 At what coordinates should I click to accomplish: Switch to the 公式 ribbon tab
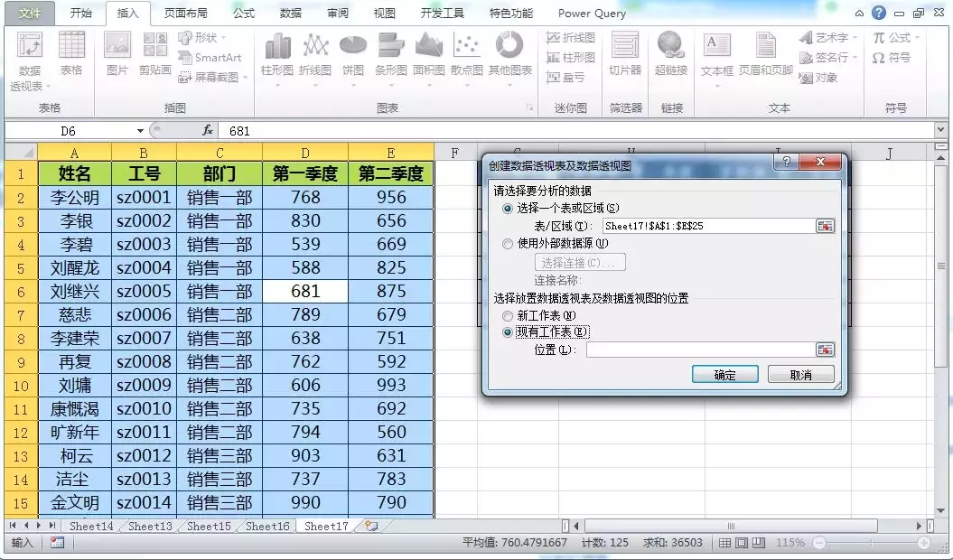click(244, 13)
